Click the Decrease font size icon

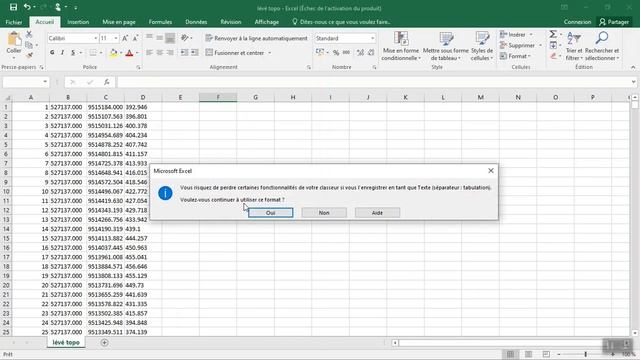pyautogui.click(x=136, y=38)
